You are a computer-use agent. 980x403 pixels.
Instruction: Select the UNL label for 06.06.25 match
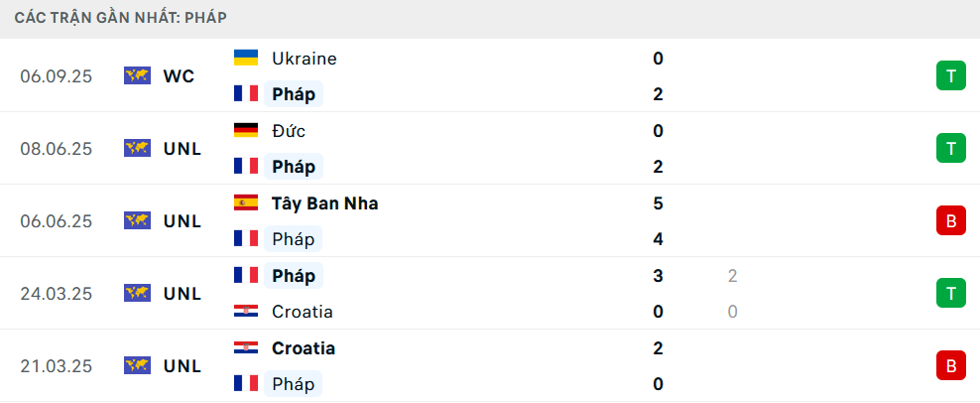[x=182, y=220]
